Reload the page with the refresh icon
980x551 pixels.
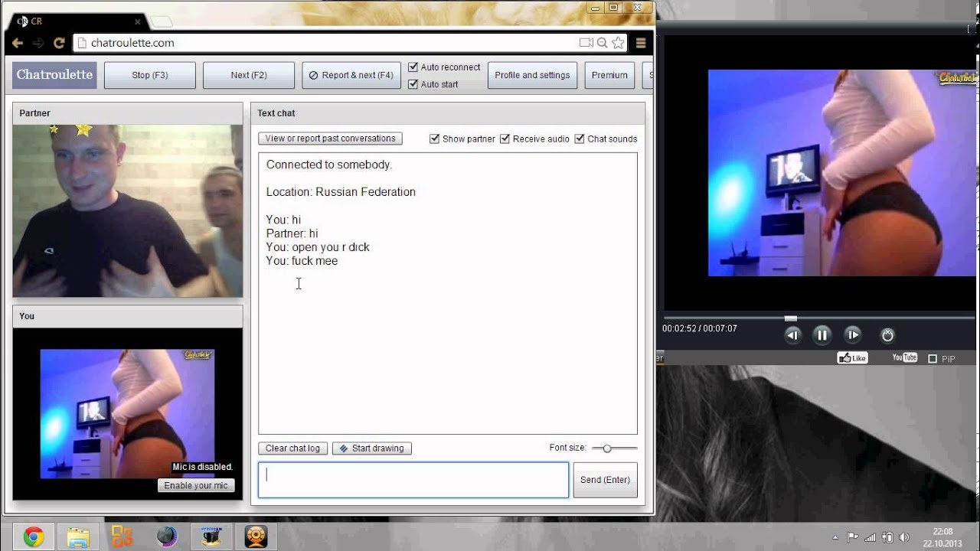point(59,43)
